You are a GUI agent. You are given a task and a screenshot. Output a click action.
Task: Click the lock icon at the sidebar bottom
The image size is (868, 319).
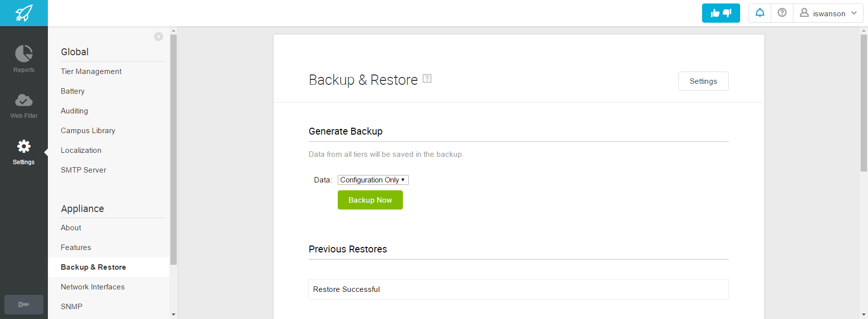pyautogui.click(x=24, y=305)
